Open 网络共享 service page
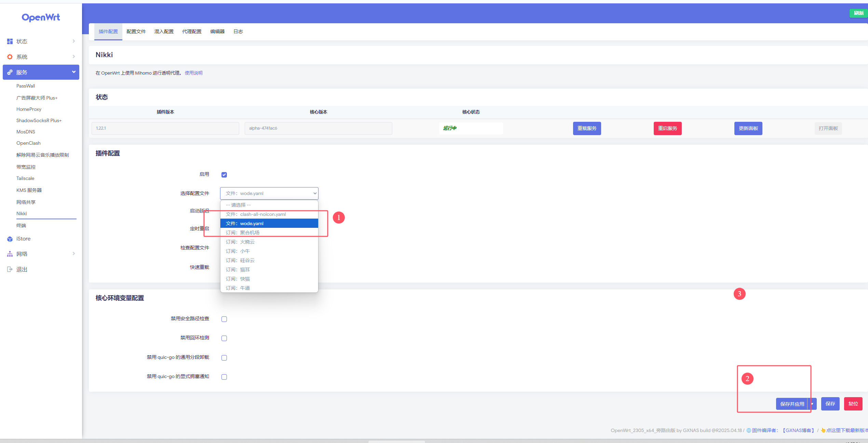 (x=26, y=202)
